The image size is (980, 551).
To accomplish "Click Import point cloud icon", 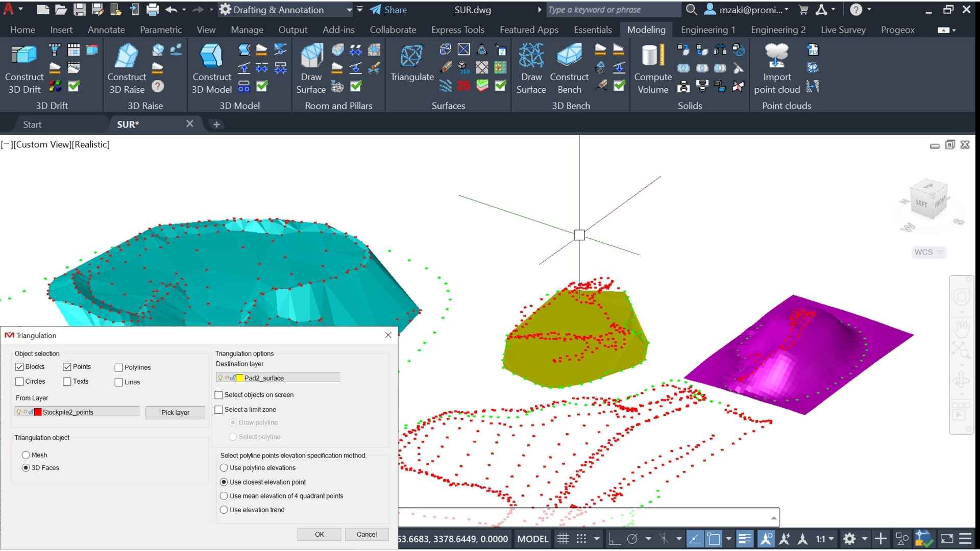I will (x=776, y=56).
